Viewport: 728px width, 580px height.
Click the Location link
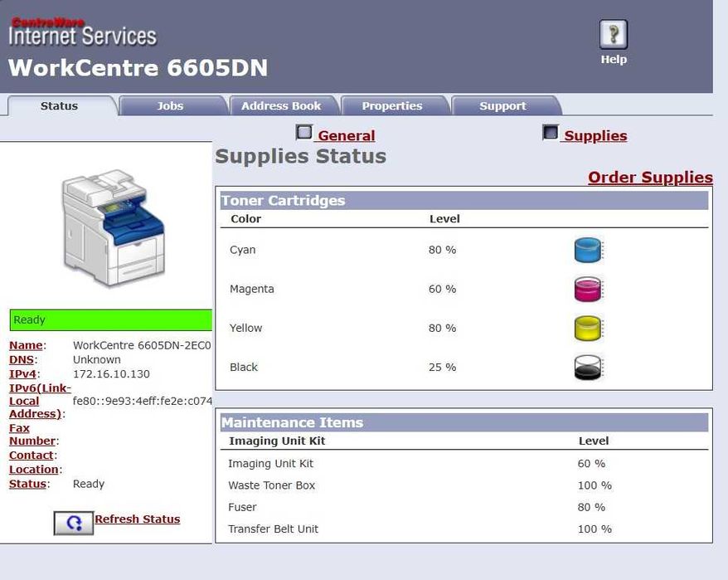click(34, 470)
